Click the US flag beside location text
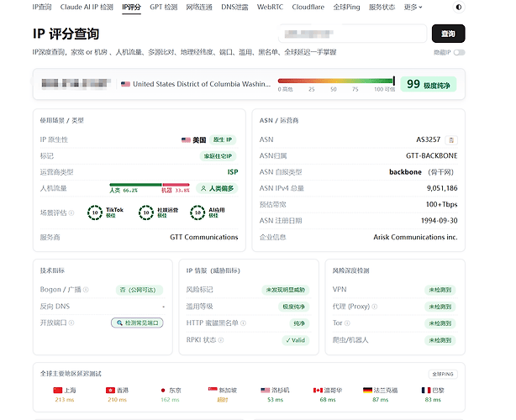The image size is (516, 420). [125, 84]
